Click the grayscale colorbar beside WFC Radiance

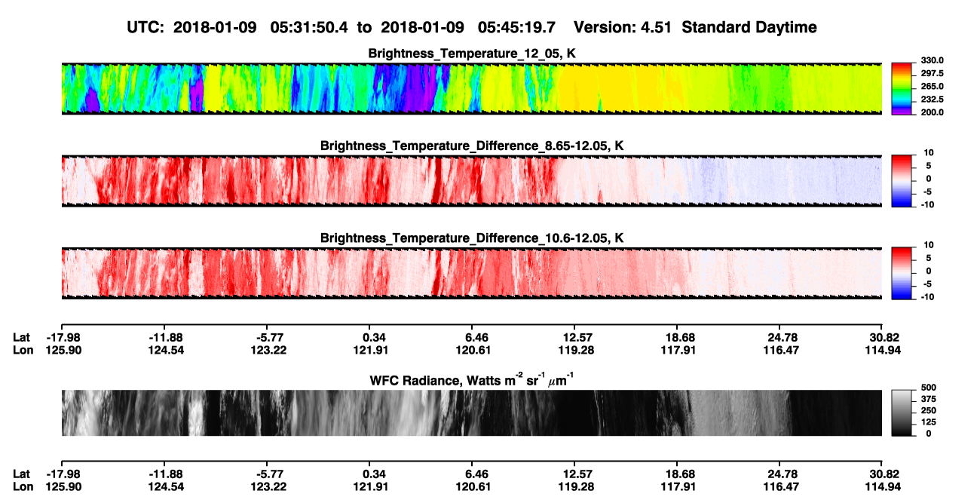pyautogui.click(x=902, y=413)
